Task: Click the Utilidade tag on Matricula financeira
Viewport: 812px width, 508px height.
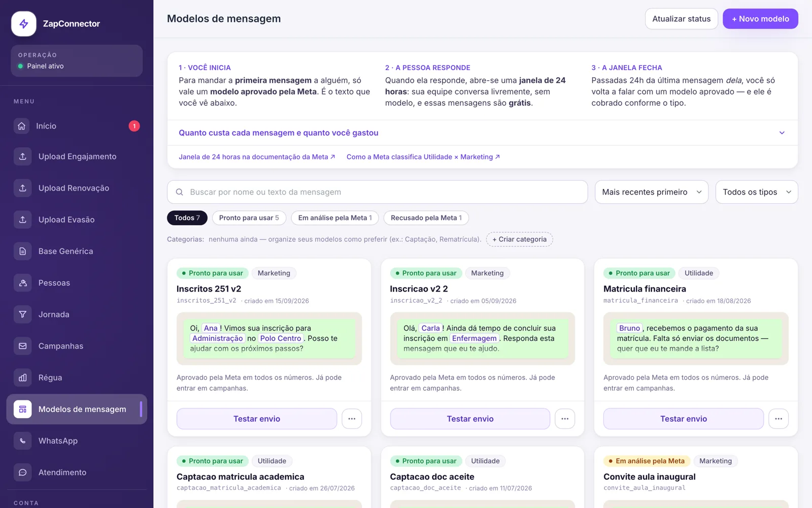Action: (x=699, y=273)
